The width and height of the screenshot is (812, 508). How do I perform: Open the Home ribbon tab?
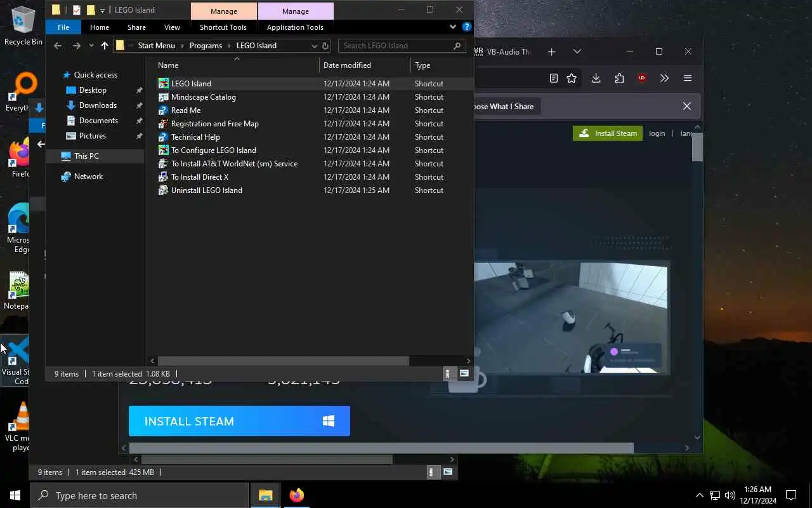click(x=100, y=27)
